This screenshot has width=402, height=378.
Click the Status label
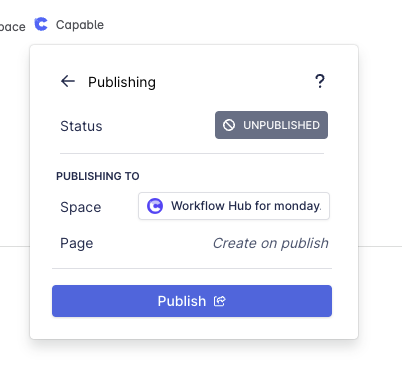click(x=81, y=126)
